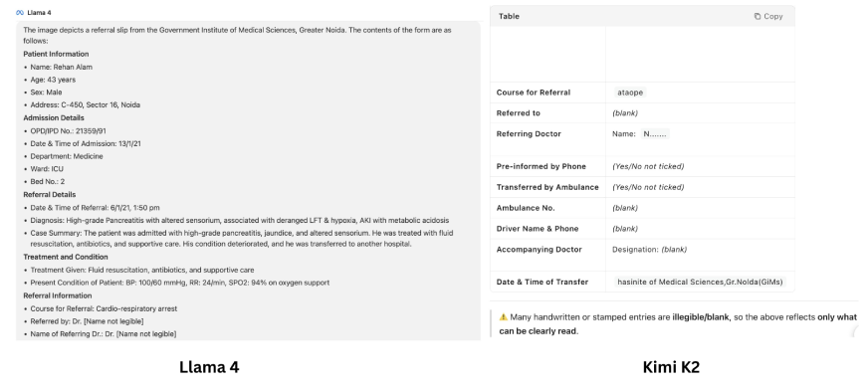
Task: Select the Course for Referral row label
Action: [534, 93]
